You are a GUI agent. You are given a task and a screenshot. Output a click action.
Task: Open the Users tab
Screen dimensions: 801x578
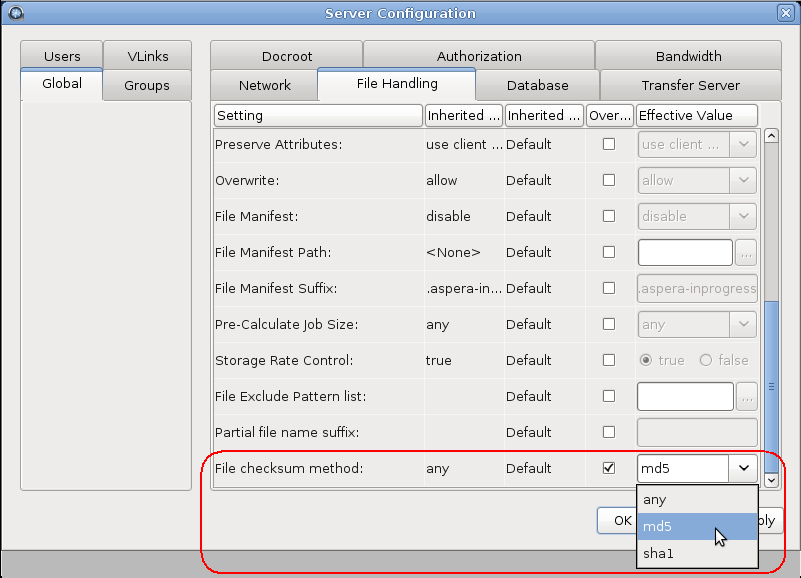pos(62,56)
